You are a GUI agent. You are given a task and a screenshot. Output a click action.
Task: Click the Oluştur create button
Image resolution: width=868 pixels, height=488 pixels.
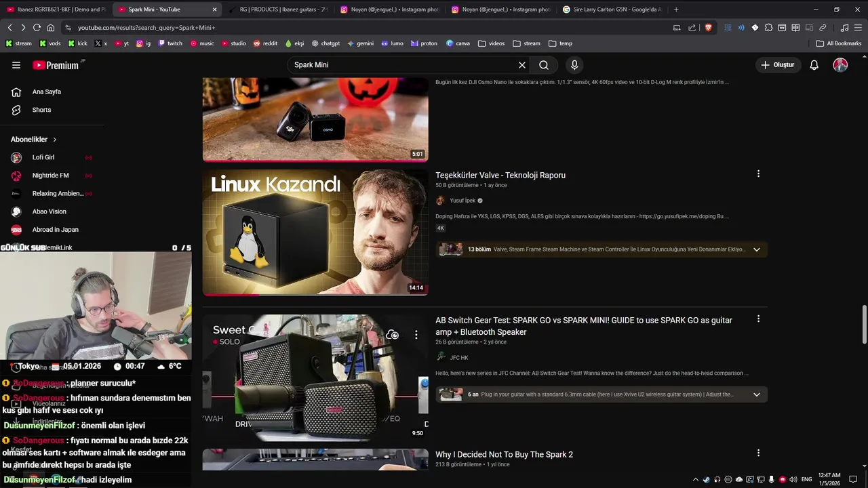(x=777, y=65)
